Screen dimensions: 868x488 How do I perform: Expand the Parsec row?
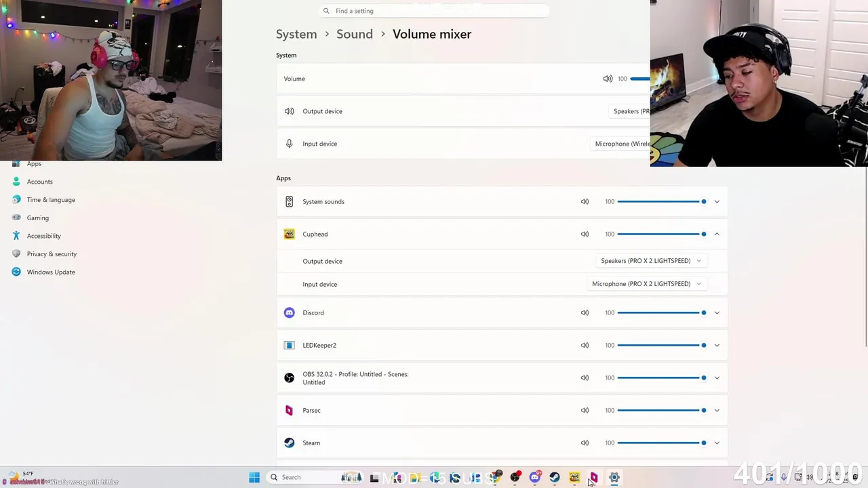[x=717, y=410]
